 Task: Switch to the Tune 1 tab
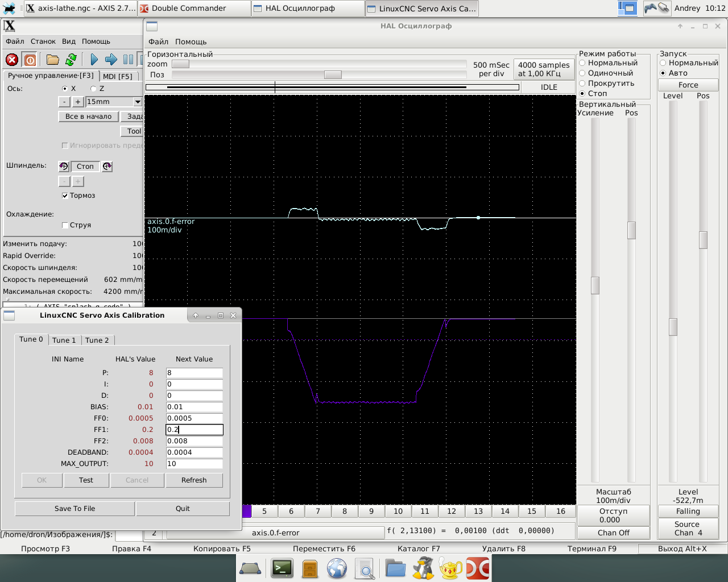coord(64,340)
